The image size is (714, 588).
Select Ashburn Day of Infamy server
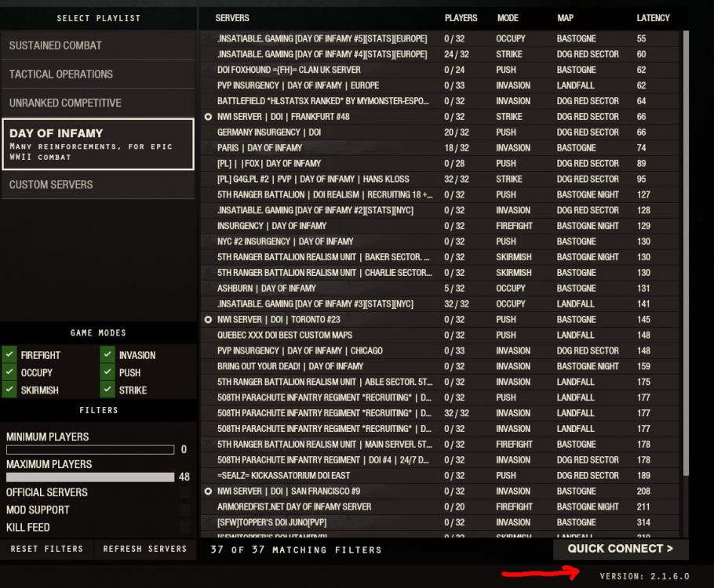tap(439, 289)
